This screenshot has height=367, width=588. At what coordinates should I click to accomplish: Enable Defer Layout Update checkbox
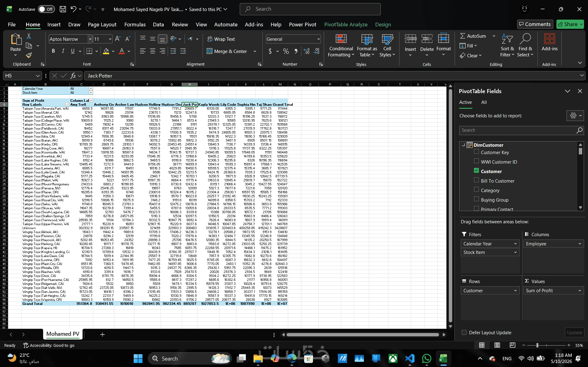(x=464, y=332)
